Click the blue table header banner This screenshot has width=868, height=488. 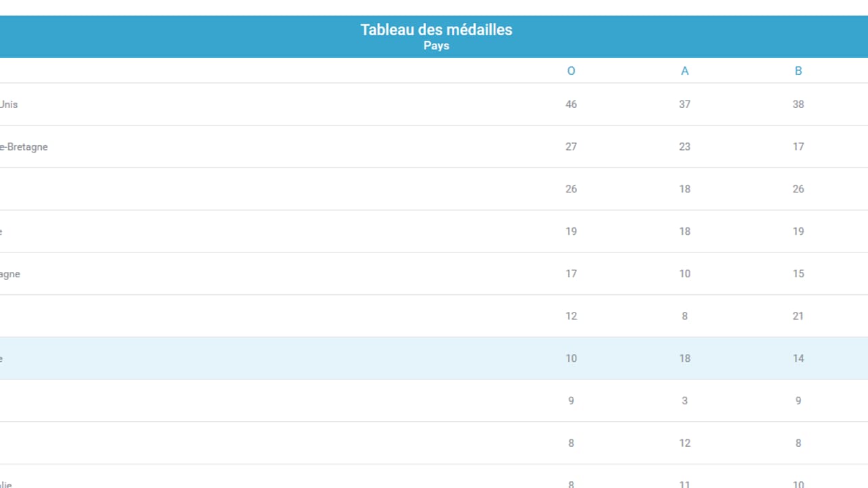[434, 36]
